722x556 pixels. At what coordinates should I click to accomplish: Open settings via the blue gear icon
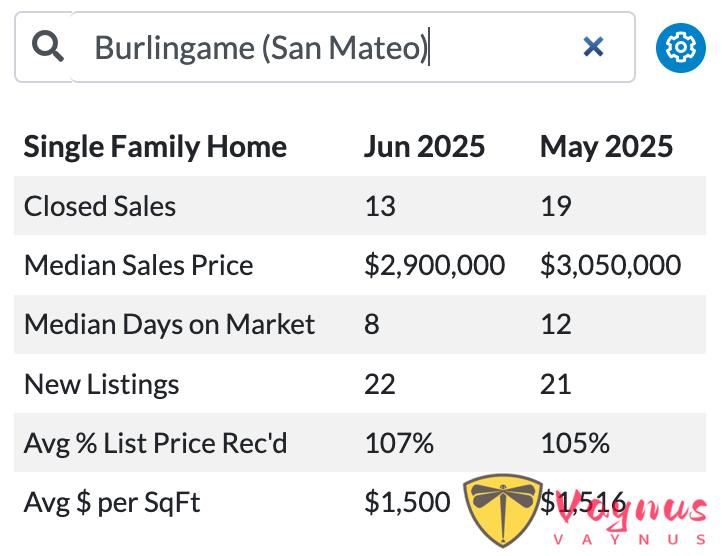tap(681, 47)
